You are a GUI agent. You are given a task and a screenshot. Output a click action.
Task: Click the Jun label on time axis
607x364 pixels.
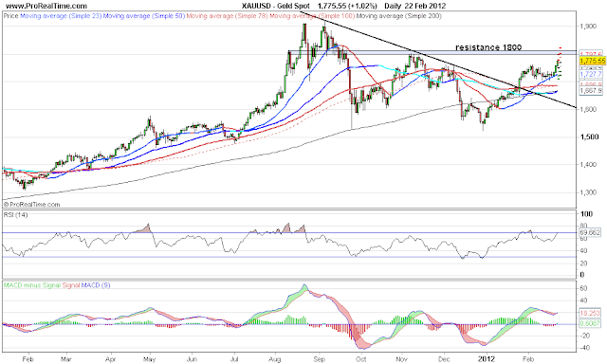tap(192, 359)
